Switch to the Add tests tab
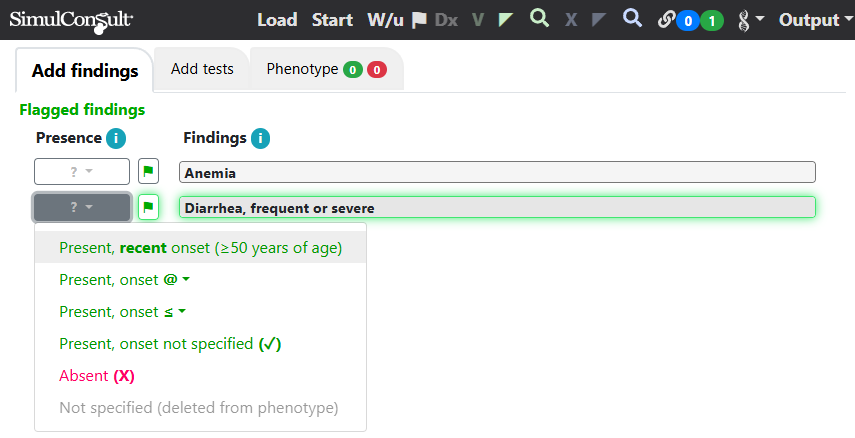The height and width of the screenshot is (438, 855). (x=202, y=69)
